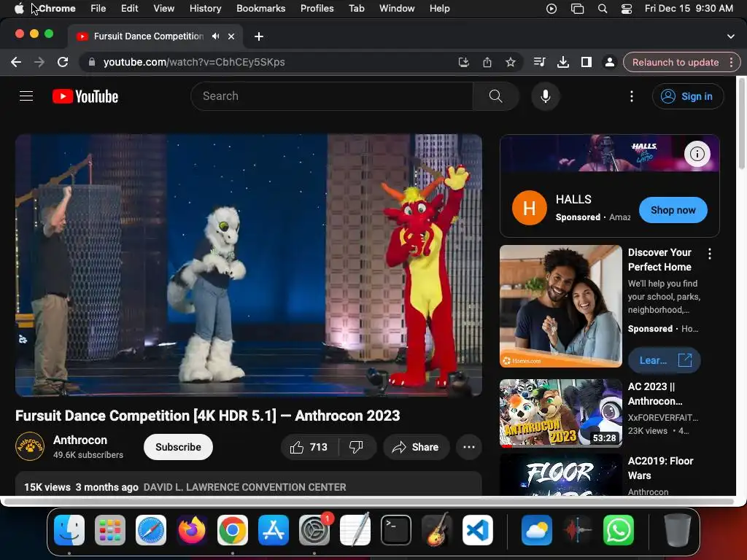Open more actions ellipsis under video

point(469,447)
